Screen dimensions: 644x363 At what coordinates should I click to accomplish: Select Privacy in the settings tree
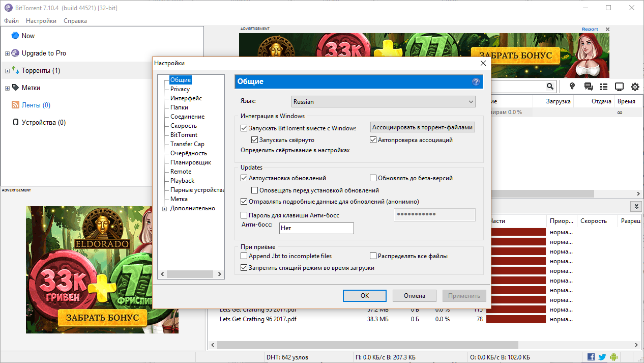pos(180,89)
